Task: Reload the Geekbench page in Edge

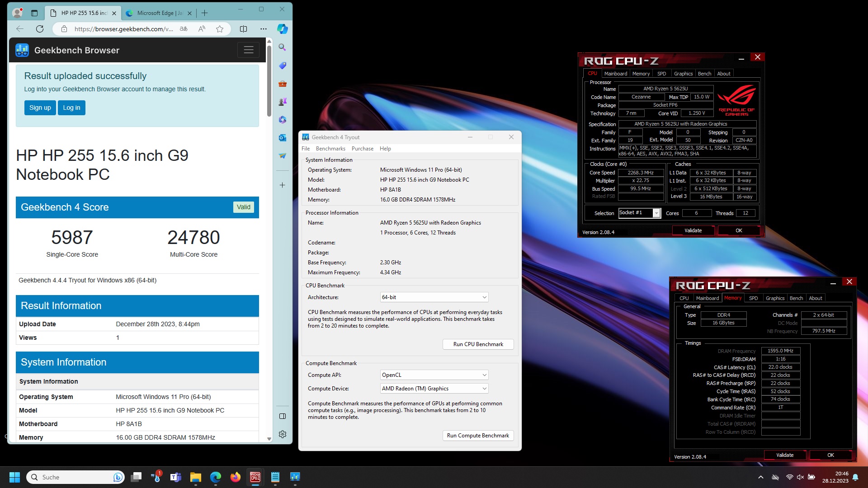Action: (x=40, y=29)
